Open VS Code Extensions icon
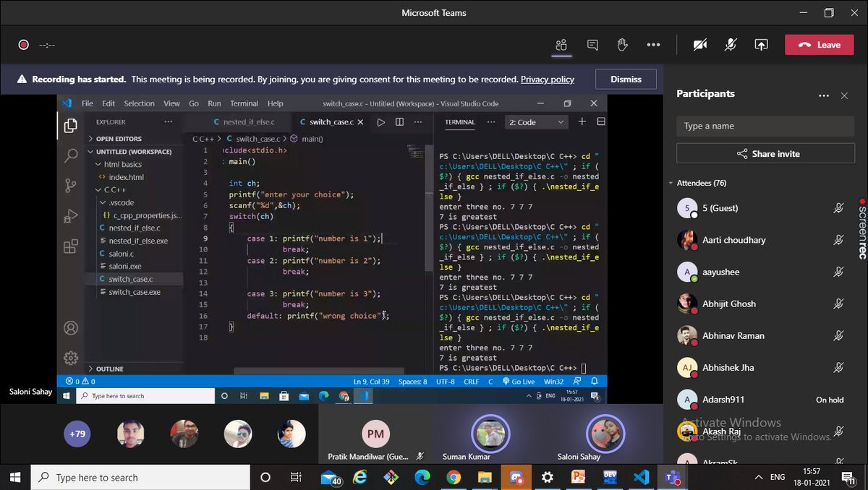This screenshot has width=868, height=490. 71,246
